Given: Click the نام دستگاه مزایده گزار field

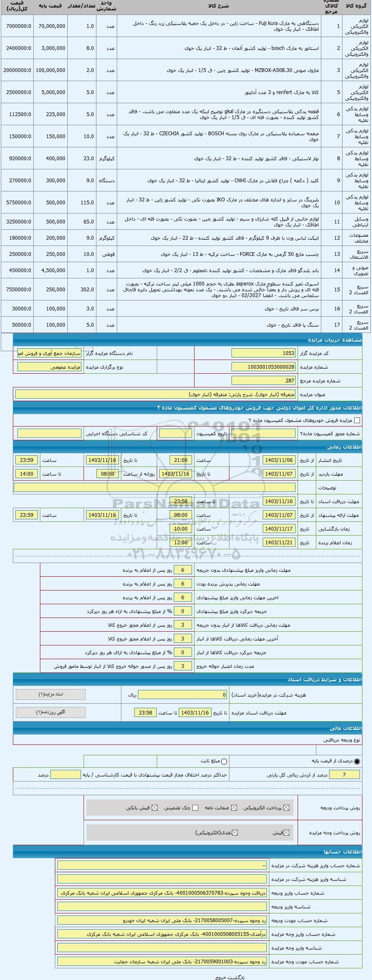Looking at the screenshot, I should click(49, 353).
